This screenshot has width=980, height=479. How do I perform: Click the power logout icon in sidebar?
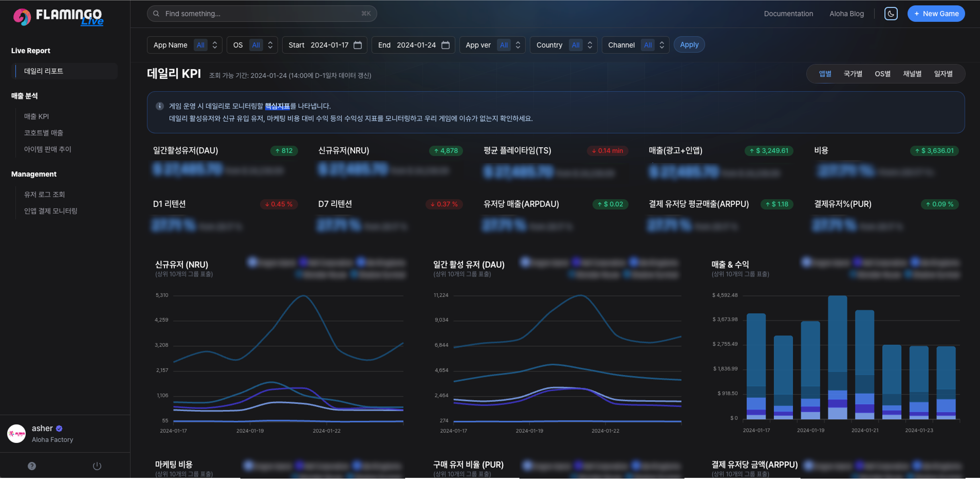click(x=97, y=466)
